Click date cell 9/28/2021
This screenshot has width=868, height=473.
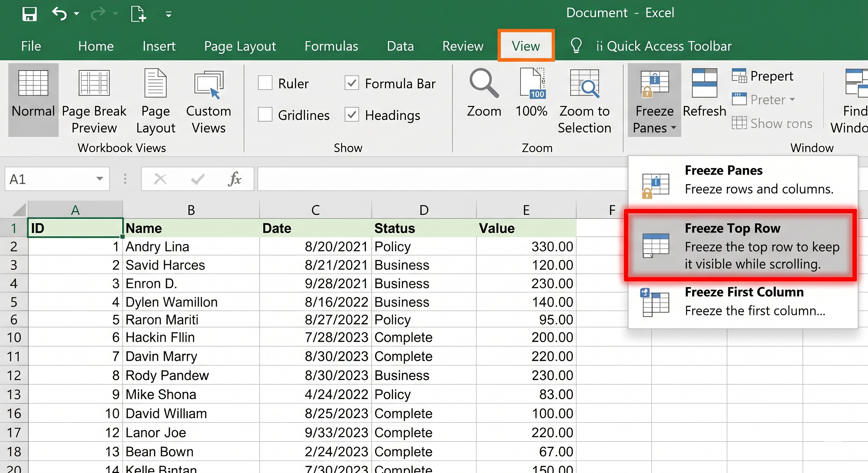315,284
